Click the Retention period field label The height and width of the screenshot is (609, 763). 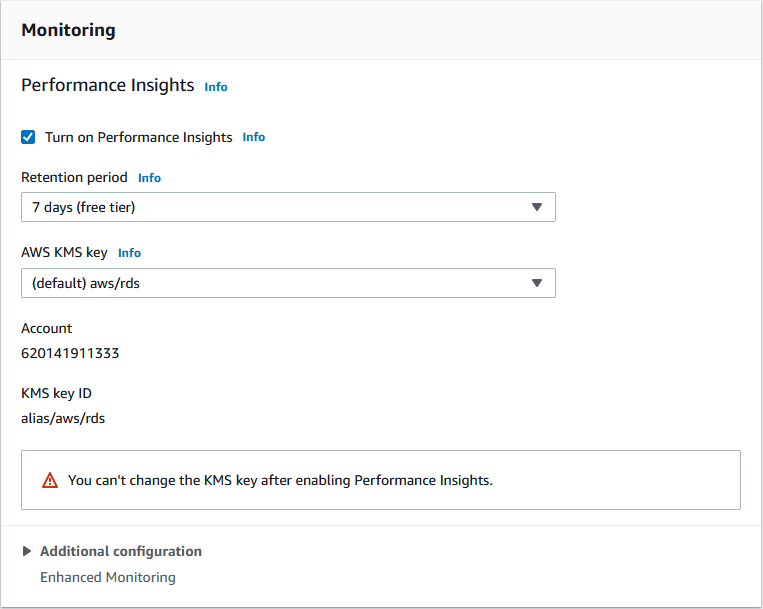tap(74, 177)
